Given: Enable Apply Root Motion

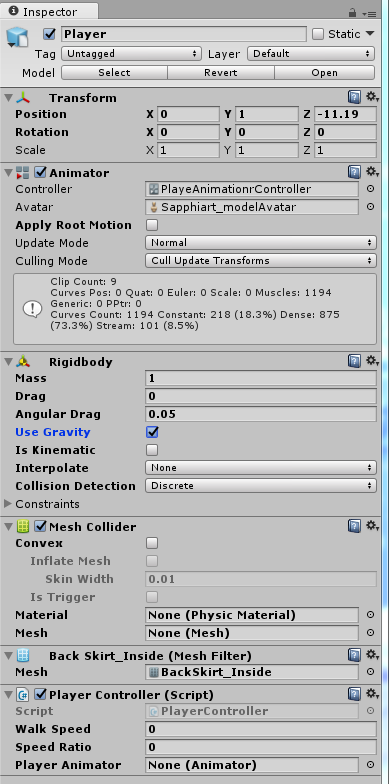Looking at the screenshot, I should pos(152,225).
